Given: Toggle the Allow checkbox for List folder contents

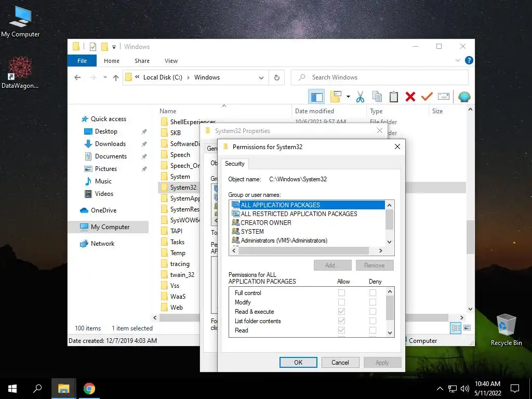Looking at the screenshot, I should (341, 321).
